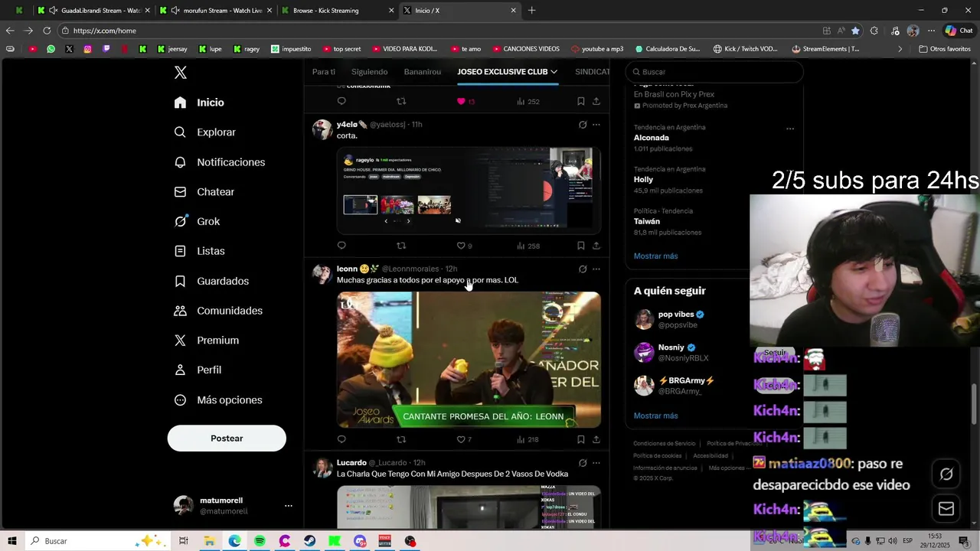Click the Windows Start button
Image resolution: width=980 pixels, height=551 pixels.
[x=12, y=541]
